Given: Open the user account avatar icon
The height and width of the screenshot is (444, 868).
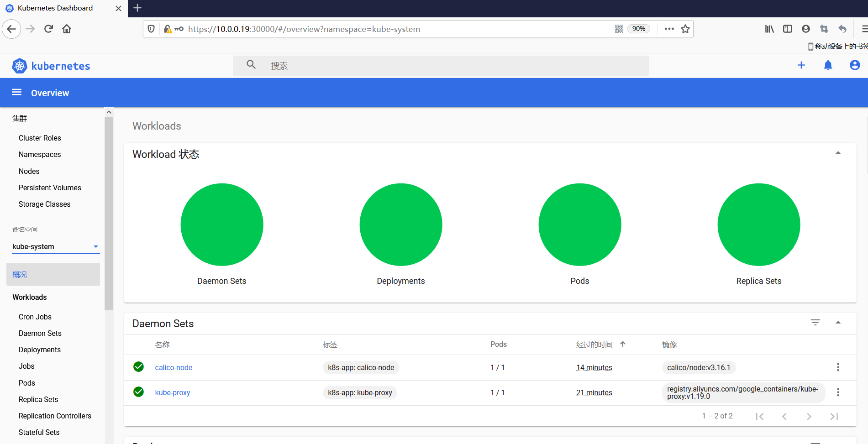Looking at the screenshot, I should click(x=855, y=65).
